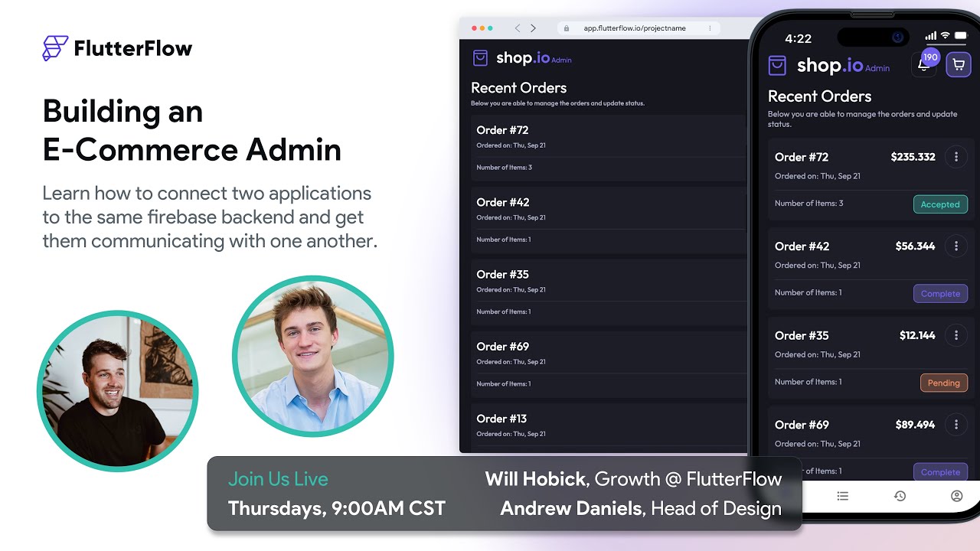980x551 pixels.
Task: Open Order #35 in the browser window
Action: tap(609, 292)
